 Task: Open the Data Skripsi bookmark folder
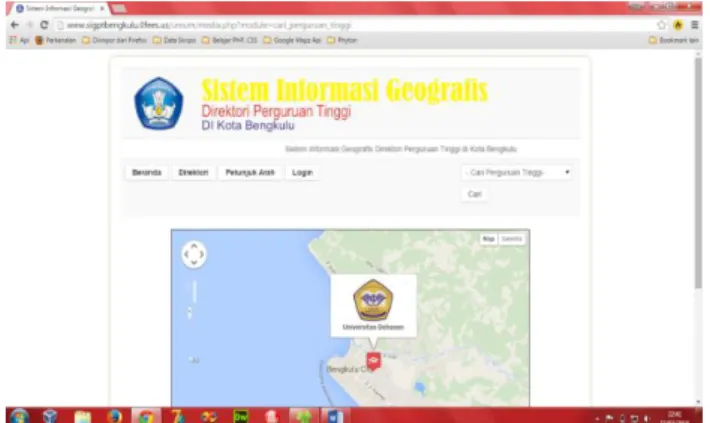coord(175,40)
